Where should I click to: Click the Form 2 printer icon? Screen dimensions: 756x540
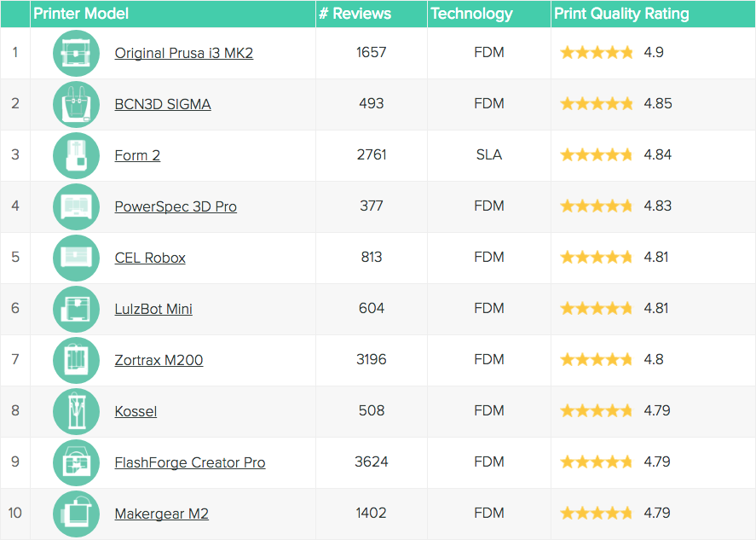pos(76,155)
